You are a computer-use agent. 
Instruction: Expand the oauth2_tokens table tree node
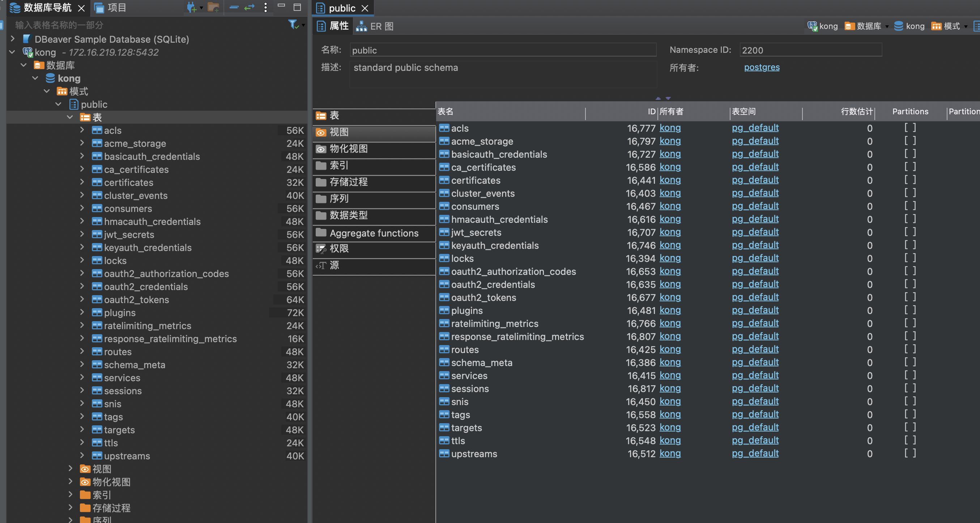pos(82,299)
